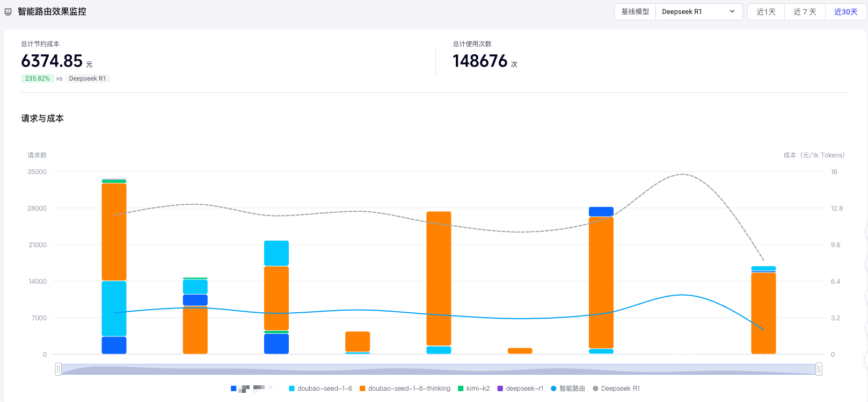Image resolution: width=868 pixels, height=402 pixels.
Task: Switch to the 近 7 天 time range
Action: [805, 12]
